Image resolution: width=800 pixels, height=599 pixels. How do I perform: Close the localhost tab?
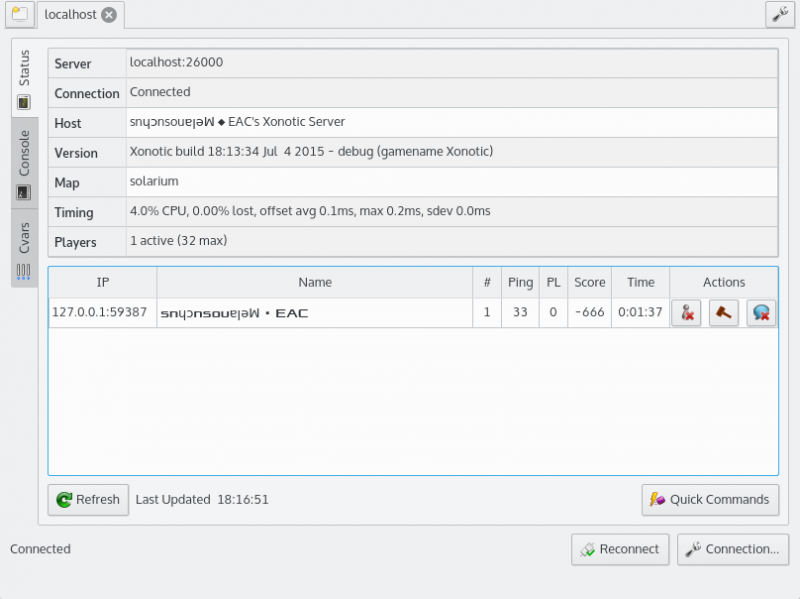pos(109,15)
